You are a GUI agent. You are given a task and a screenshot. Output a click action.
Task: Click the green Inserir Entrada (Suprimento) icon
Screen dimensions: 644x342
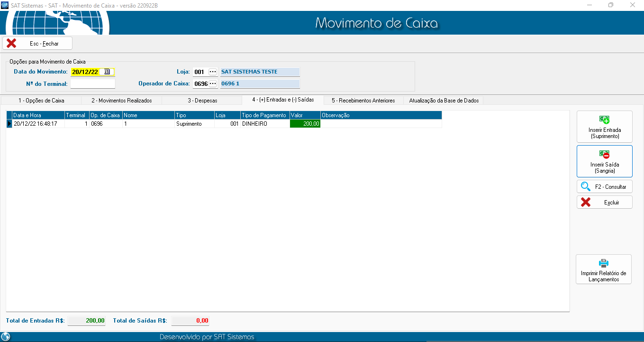point(604,120)
